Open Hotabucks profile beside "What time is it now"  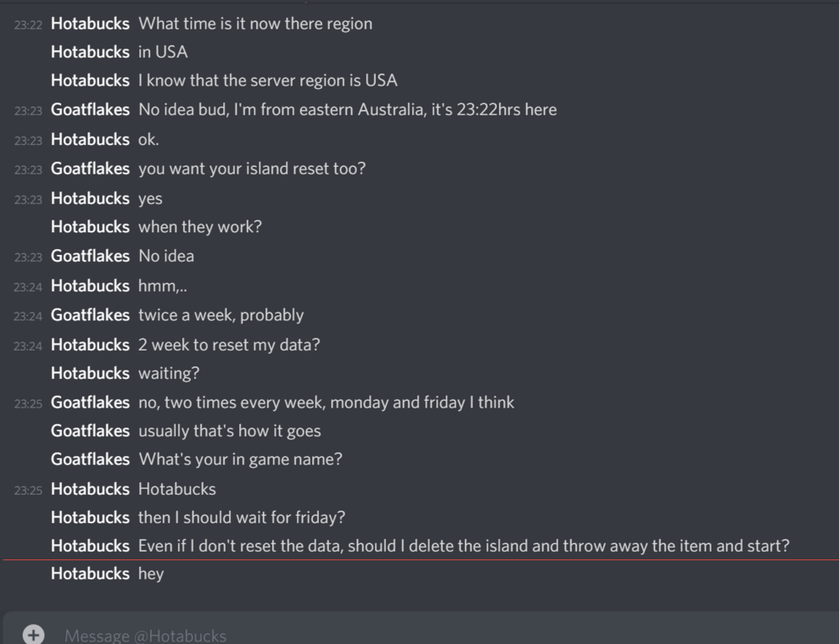[90, 23]
